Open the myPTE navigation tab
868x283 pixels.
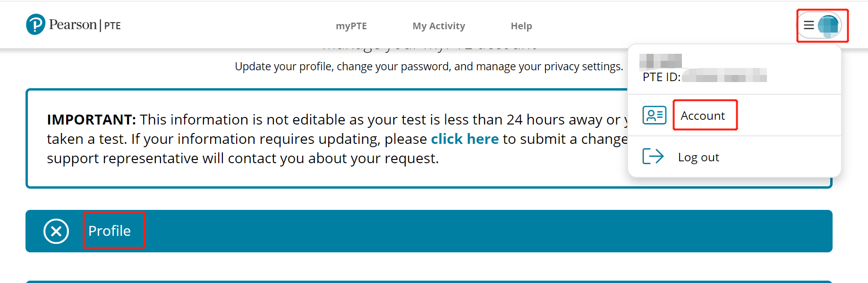pyautogui.click(x=351, y=26)
